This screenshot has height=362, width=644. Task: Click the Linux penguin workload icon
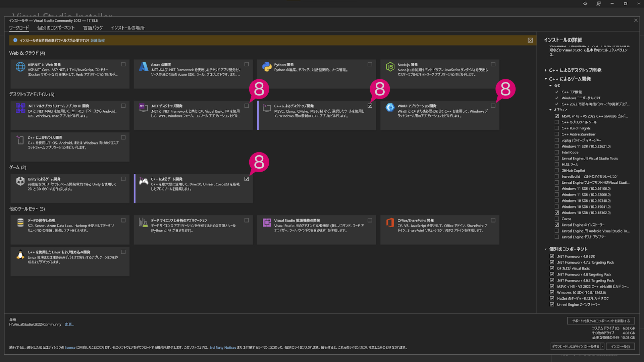point(20,254)
